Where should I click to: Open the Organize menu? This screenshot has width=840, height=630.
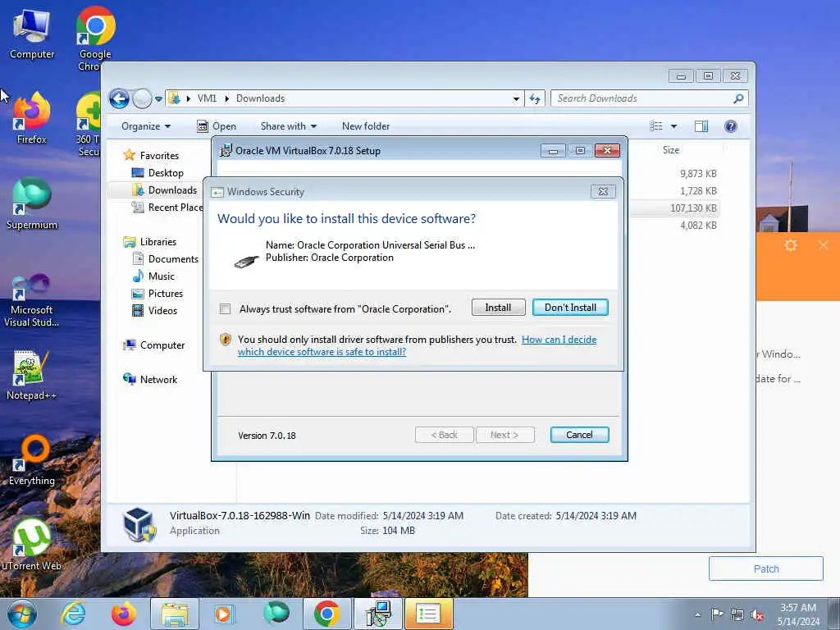[146, 126]
